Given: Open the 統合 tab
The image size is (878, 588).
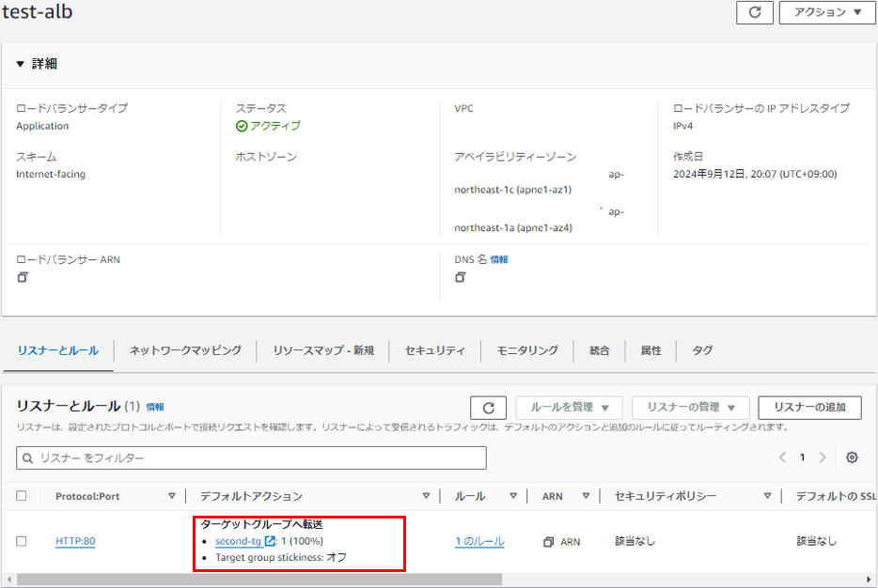Looking at the screenshot, I should click(x=599, y=350).
